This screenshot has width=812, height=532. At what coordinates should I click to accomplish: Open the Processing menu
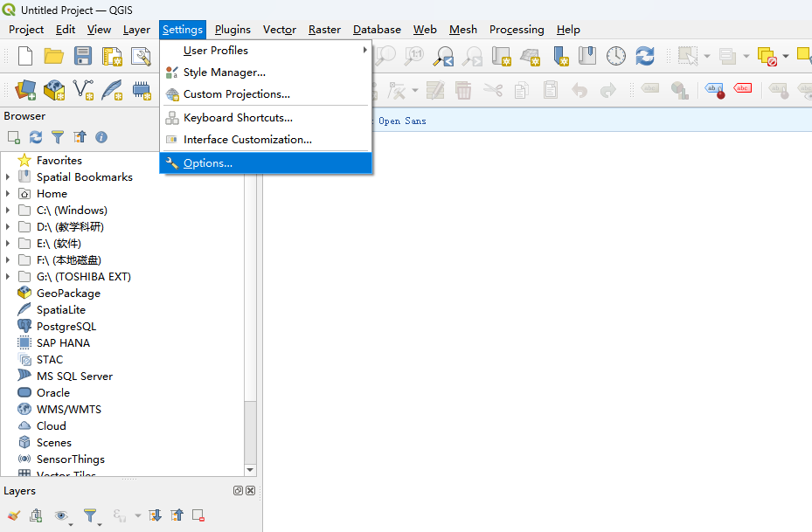[x=517, y=30]
